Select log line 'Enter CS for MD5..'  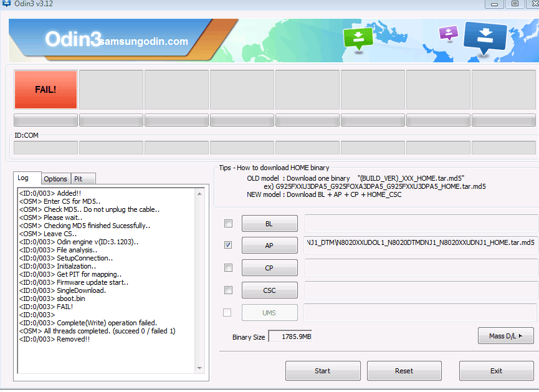tap(59, 201)
